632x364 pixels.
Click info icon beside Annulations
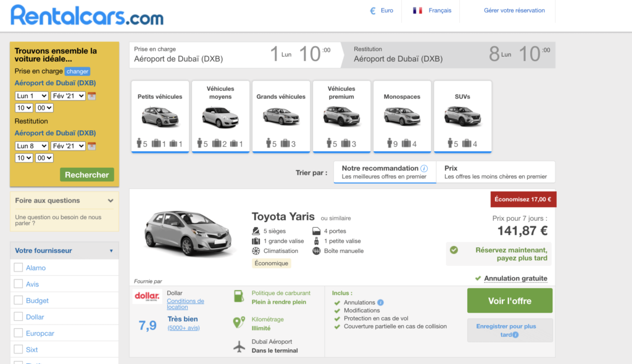point(380,302)
